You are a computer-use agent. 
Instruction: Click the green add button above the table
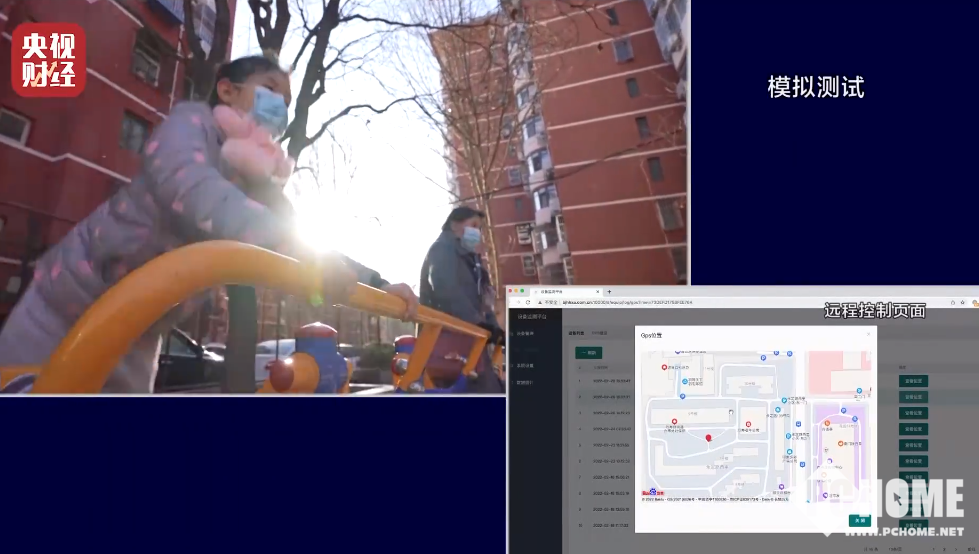[x=588, y=353]
